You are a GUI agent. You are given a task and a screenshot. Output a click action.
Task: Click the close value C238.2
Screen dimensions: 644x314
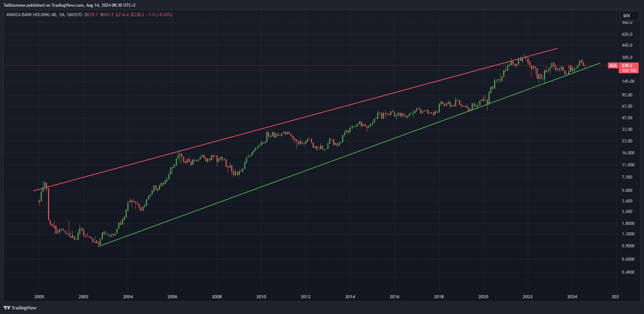coord(138,15)
